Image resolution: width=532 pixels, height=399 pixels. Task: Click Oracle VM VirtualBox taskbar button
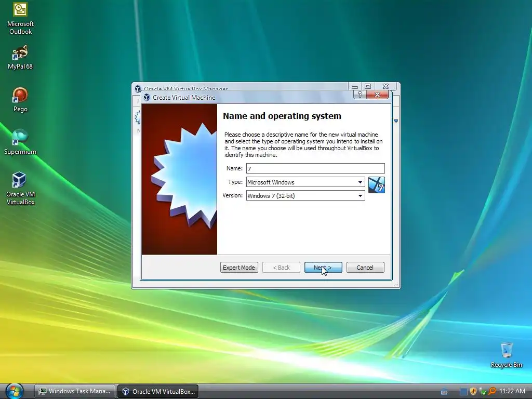pos(158,391)
